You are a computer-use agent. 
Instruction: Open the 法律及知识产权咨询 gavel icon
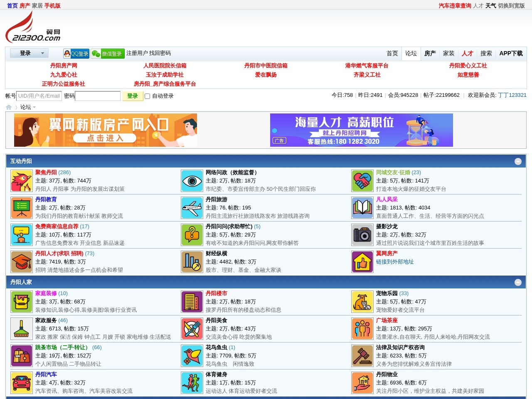click(362, 356)
